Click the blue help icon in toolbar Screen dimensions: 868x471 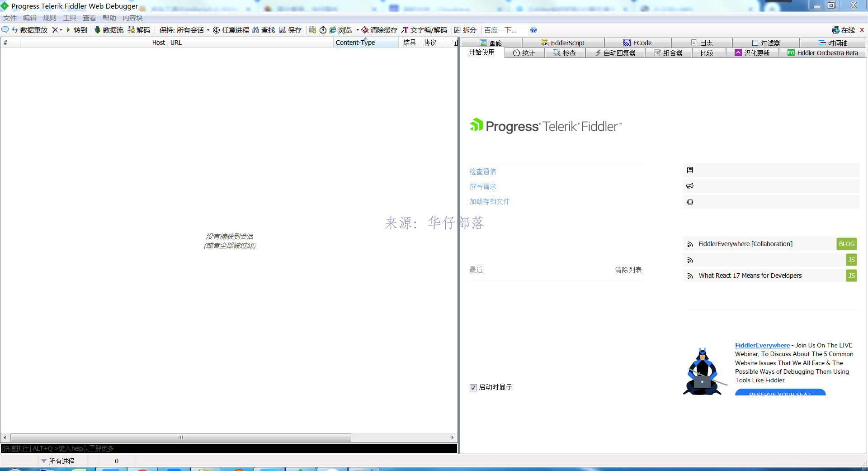(x=533, y=30)
